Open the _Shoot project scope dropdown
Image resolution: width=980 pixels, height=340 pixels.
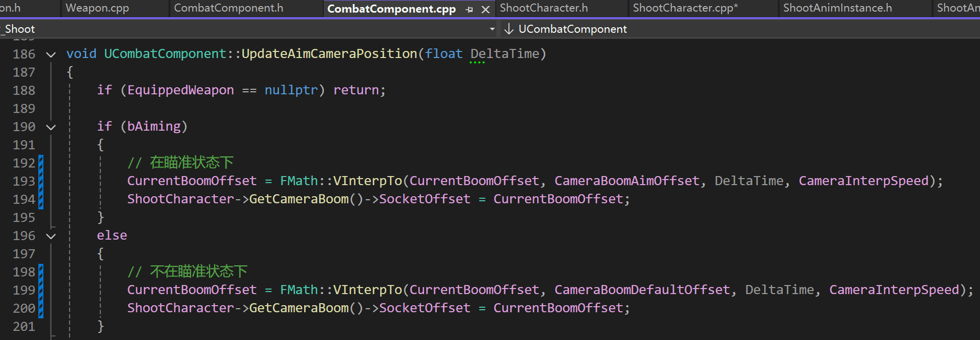[492, 29]
